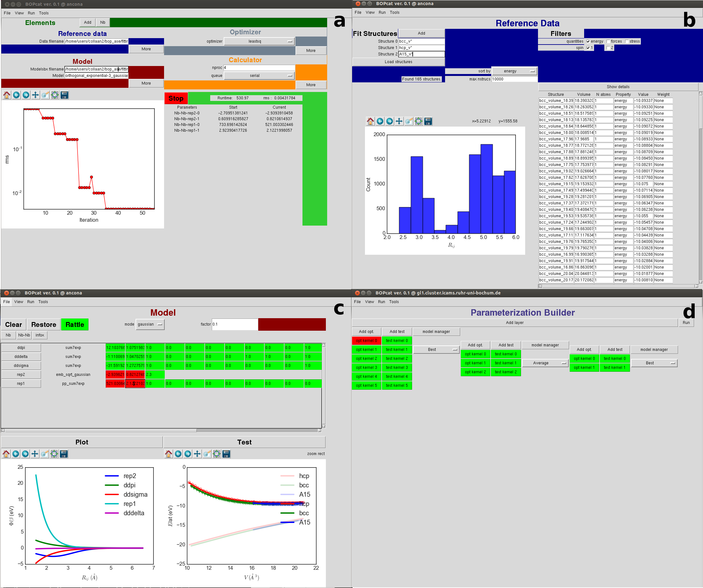Click the red Stop button
Image resolution: width=703 pixels, height=588 pixels.
176,98
